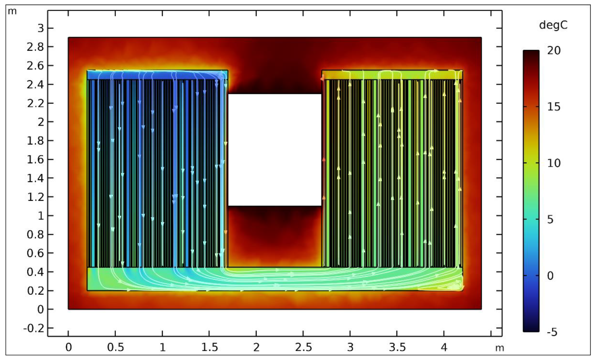Click the x-axis tick label 4
This screenshot has width=595, height=364.
click(x=444, y=348)
